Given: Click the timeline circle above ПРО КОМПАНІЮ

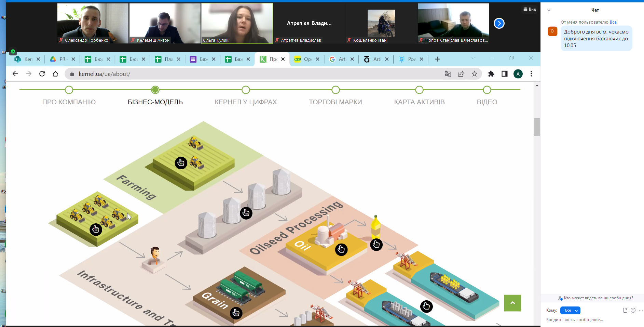Looking at the screenshot, I should [x=69, y=90].
